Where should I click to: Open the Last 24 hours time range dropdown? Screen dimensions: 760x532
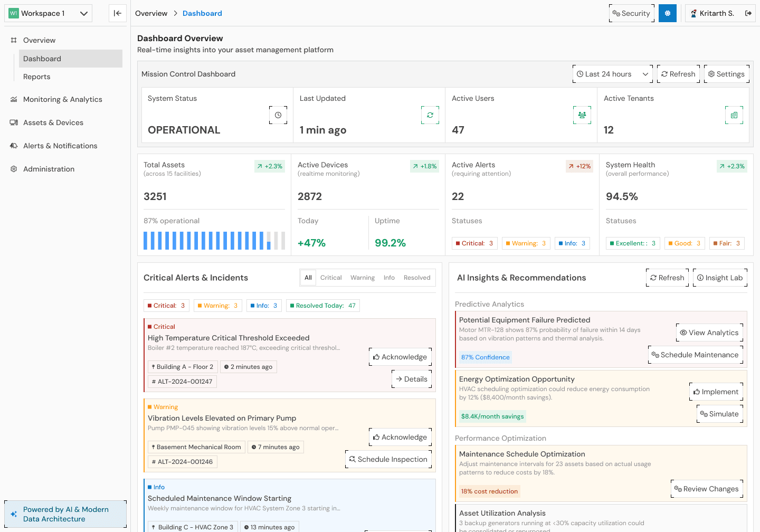(613, 74)
